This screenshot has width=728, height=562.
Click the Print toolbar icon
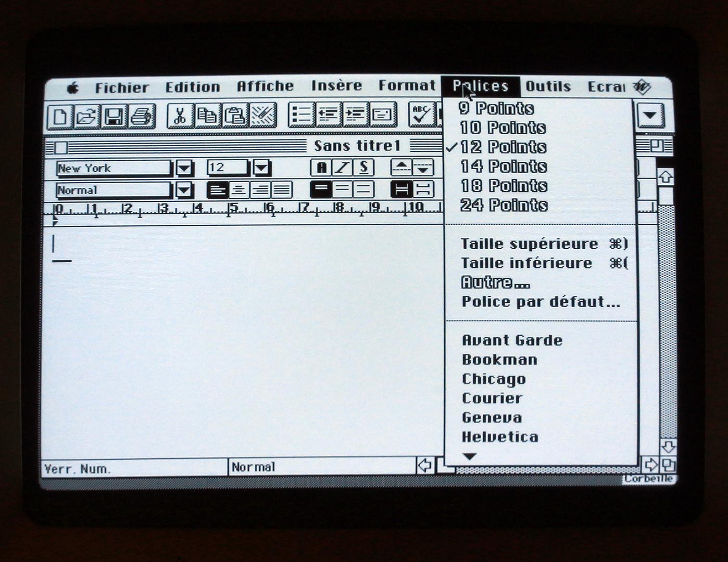(141, 116)
